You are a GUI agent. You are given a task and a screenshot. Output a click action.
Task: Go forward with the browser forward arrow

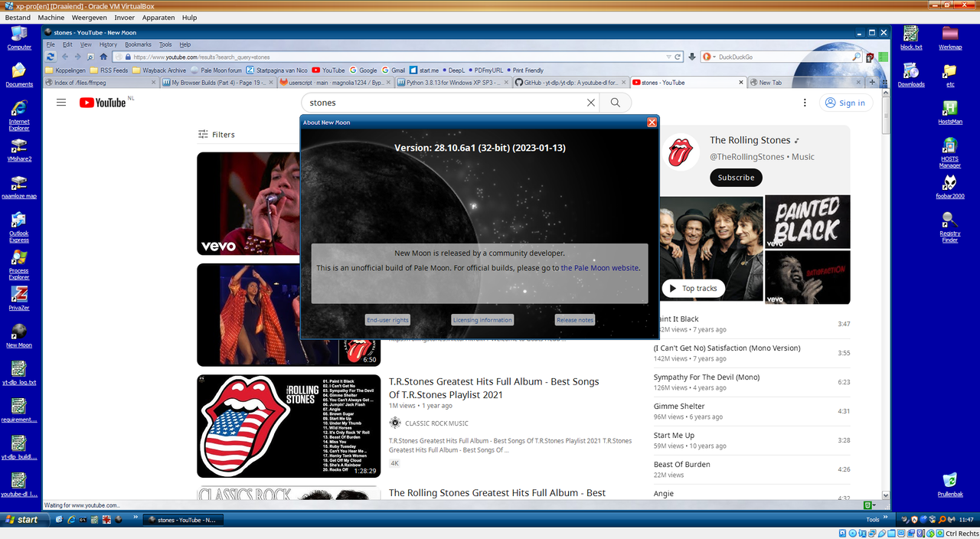[77, 57]
